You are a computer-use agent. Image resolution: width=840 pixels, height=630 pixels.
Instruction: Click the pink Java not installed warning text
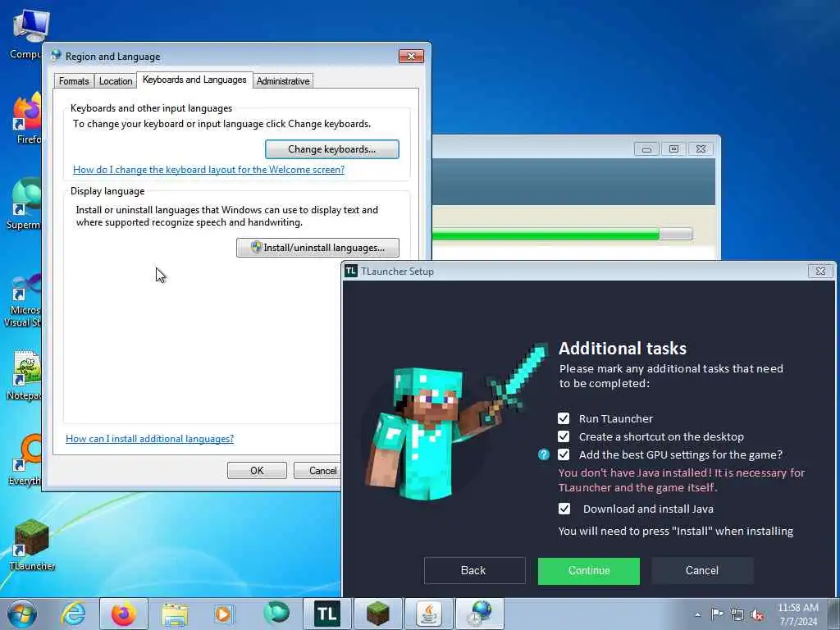click(x=682, y=480)
